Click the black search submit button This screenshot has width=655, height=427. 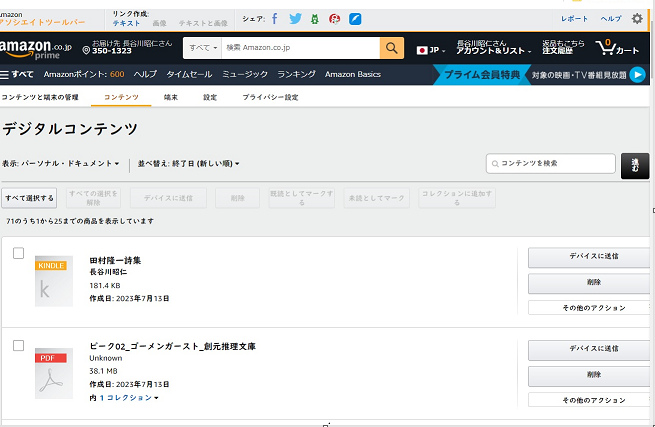pyautogui.click(x=635, y=166)
